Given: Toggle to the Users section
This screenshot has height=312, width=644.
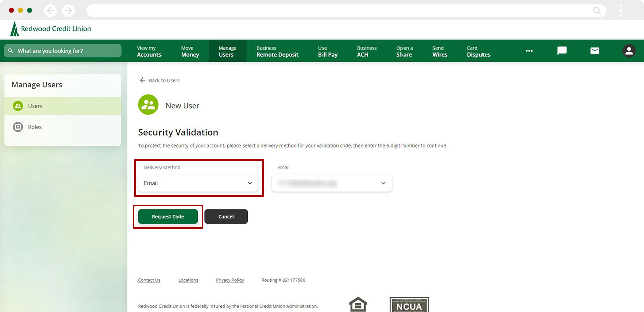Looking at the screenshot, I should point(35,106).
